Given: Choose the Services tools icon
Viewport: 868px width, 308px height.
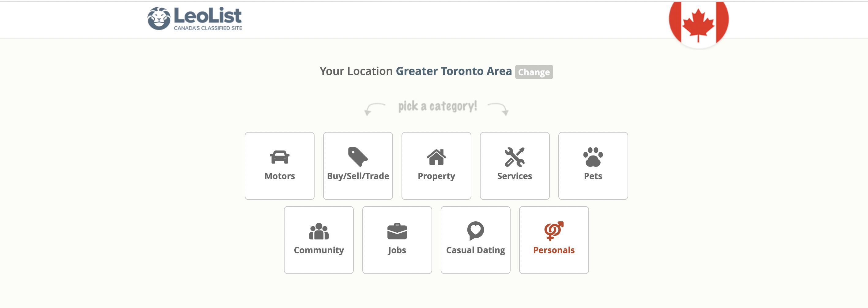Looking at the screenshot, I should tap(515, 157).
